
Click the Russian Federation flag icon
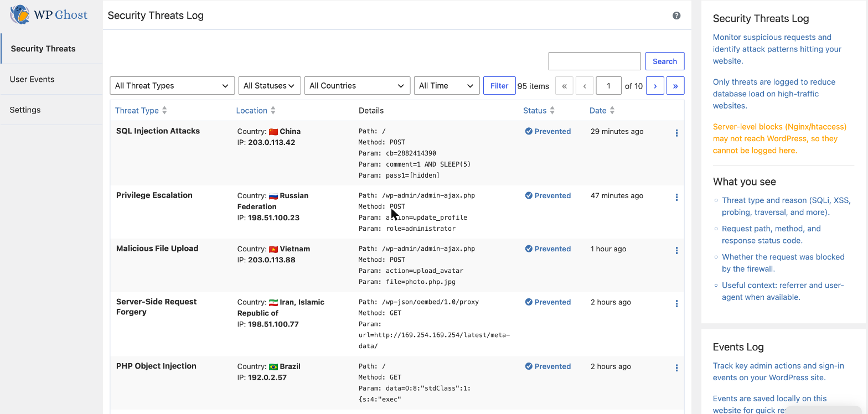(x=273, y=196)
